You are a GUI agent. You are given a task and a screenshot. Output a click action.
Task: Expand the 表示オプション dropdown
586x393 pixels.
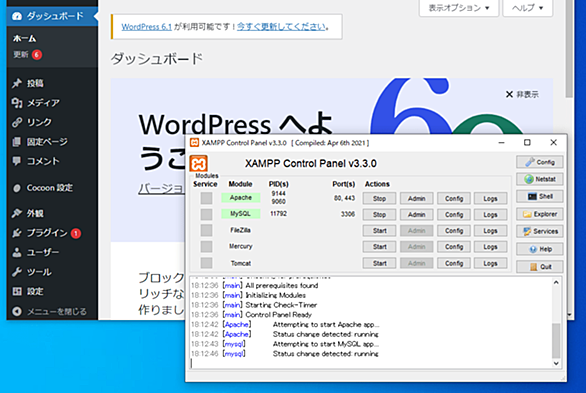click(x=459, y=8)
